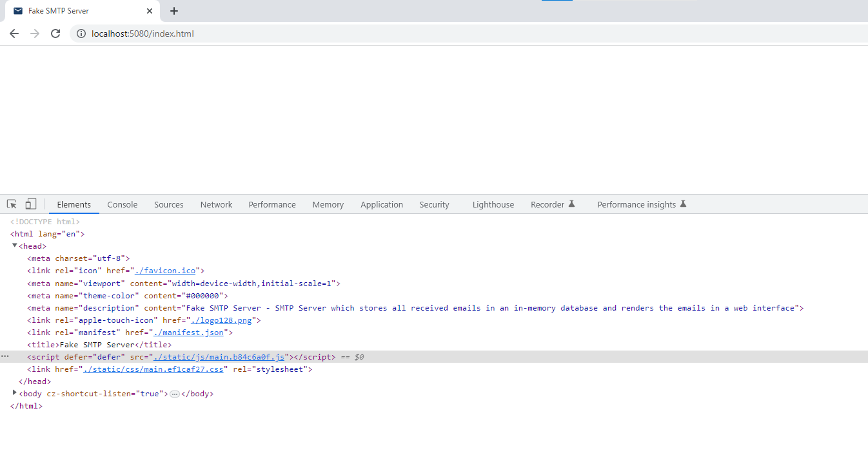The width and height of the screenshot is (868, 453).
Task: Click the warning icon beside Performance insights
Action: click(x=684, y=204)
